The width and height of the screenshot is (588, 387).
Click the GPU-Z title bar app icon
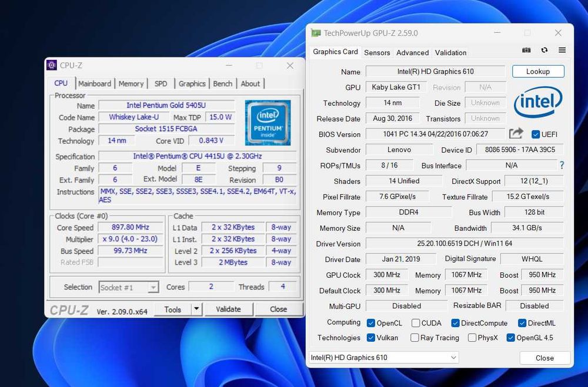(x=316, y=33)
